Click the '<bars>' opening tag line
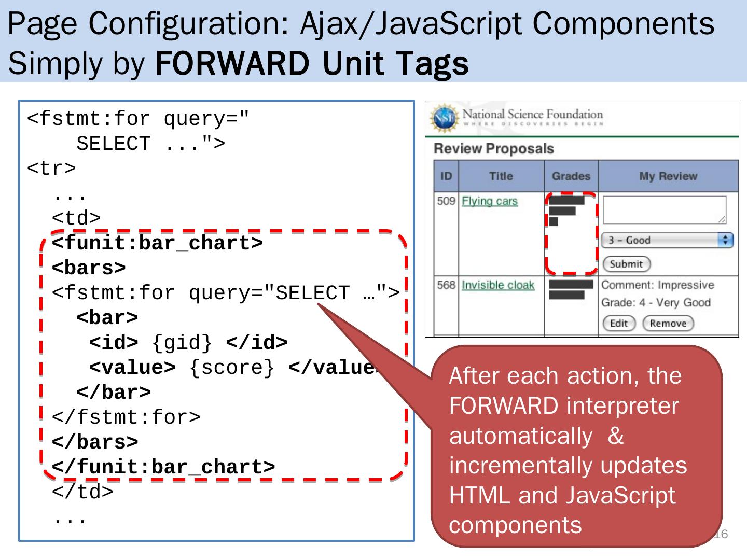747x560 pixels. [x=89, y=268]
